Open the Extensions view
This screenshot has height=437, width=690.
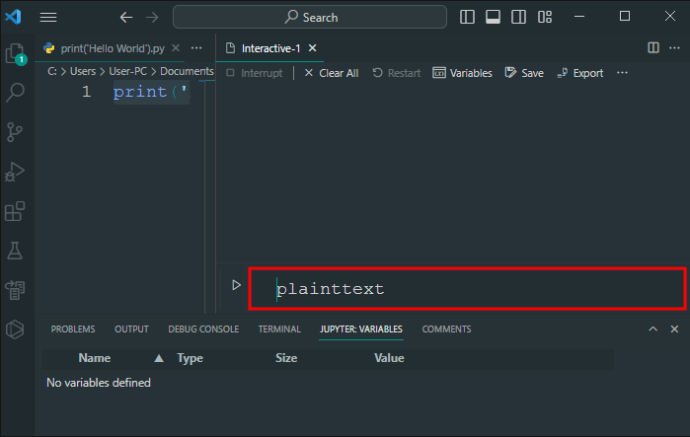pos(15,211)
